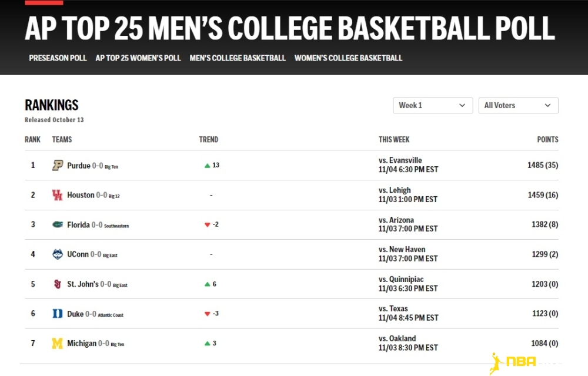Screen dimensions: 588x376
Task: Click the UConn Huskies logo
Action: [x=58, y=254]
